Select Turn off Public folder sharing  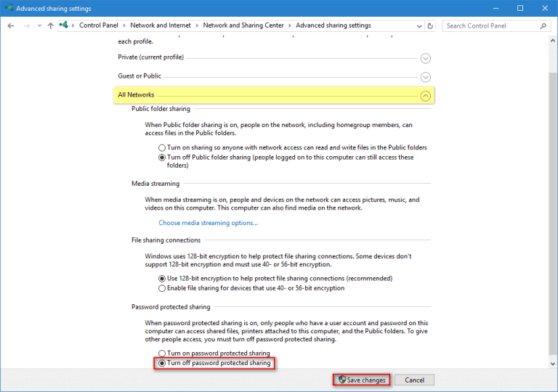click(162, 157)
